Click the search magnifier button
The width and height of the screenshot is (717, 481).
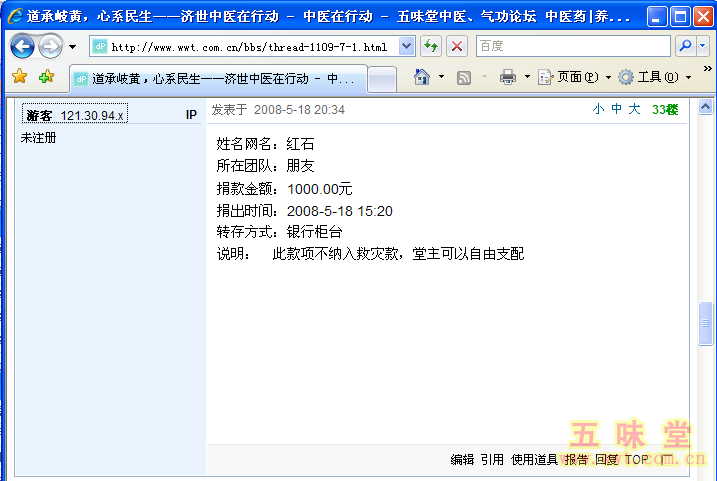click(685, 46)
